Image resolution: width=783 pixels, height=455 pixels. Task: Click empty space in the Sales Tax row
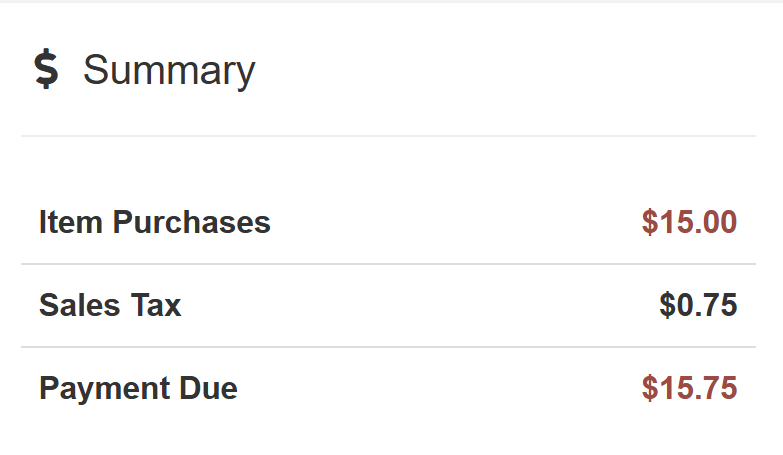click(420, 305)
